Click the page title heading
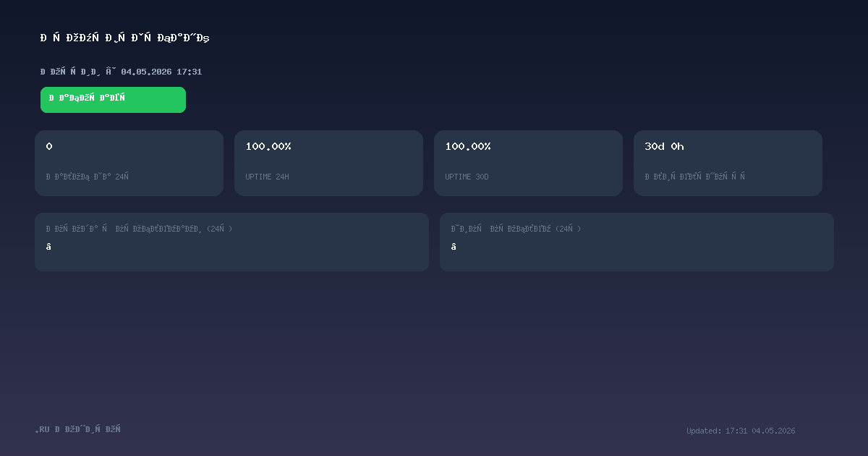The width and height of the screenshot is (868, 456). point(125,38)
